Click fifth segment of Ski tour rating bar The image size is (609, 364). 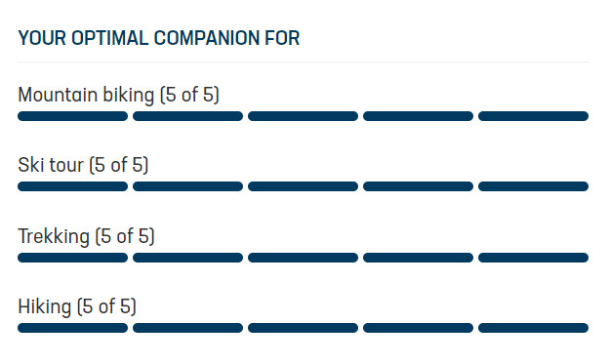tap(533, 186)
